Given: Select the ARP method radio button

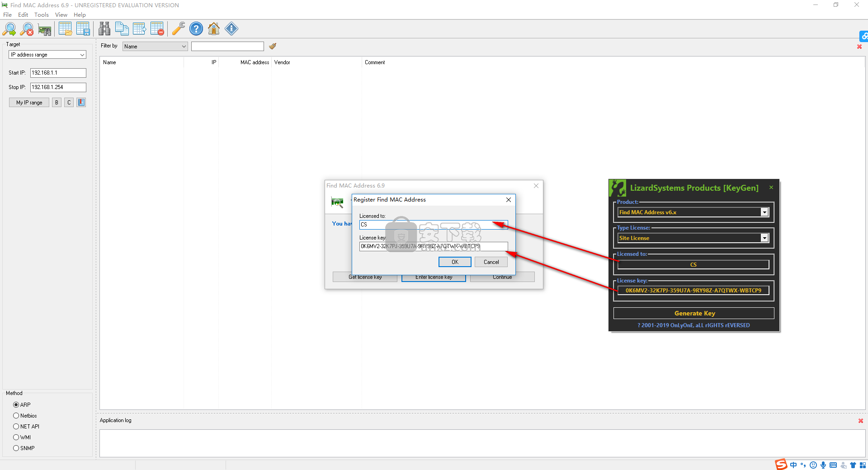Looking at the screenshot, I should [16, 405].
